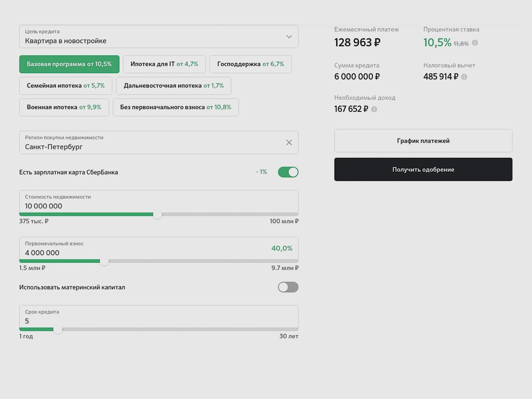Click the Регион покупки недвижимости field

(x=159, y=142)
